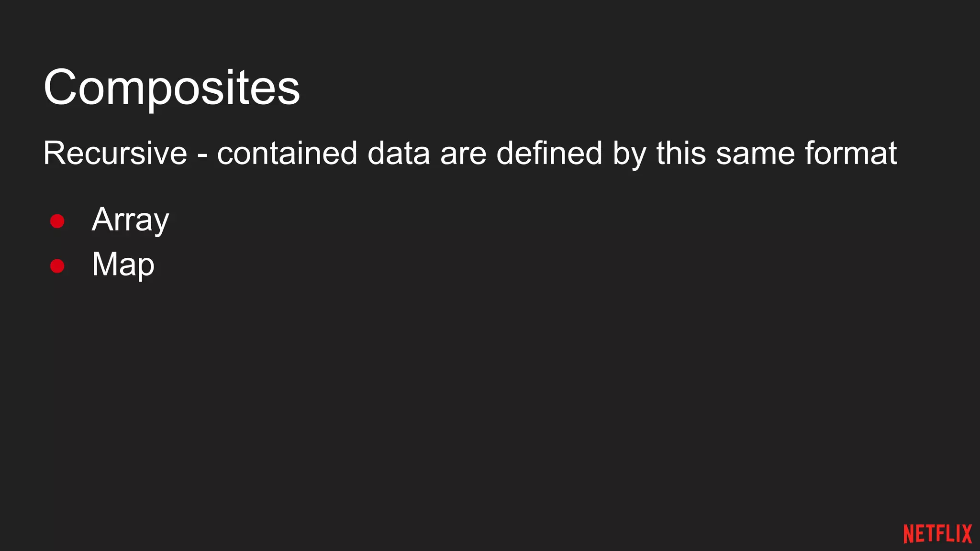The width and height of the screenshot is (980, 551).
Task: Select the Map bullet text
Action: coord(123,264)
